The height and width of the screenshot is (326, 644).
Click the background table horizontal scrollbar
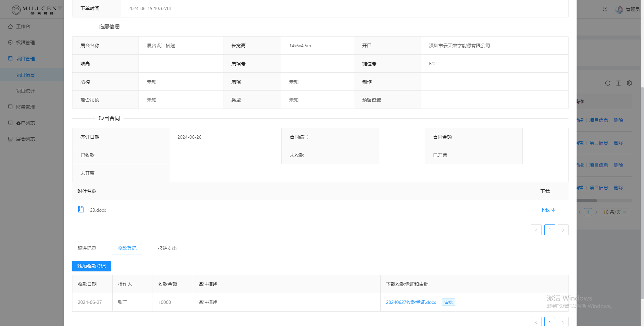[587, 201]
